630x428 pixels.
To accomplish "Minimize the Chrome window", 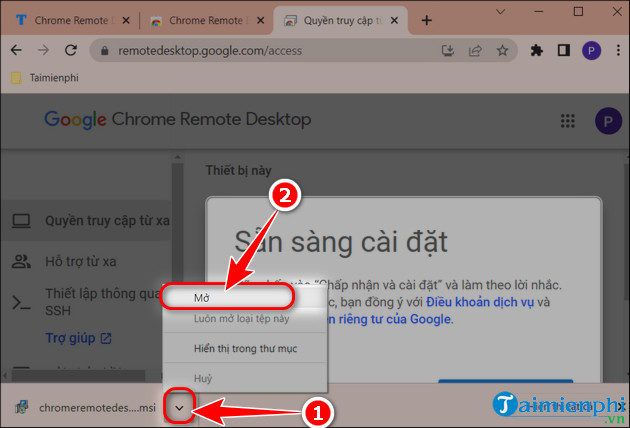I will tap(539, 12).
